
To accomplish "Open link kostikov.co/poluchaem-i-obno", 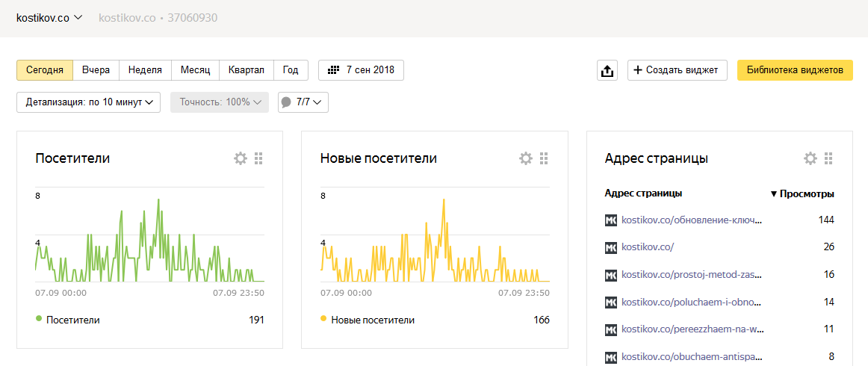I will [692, 303].
